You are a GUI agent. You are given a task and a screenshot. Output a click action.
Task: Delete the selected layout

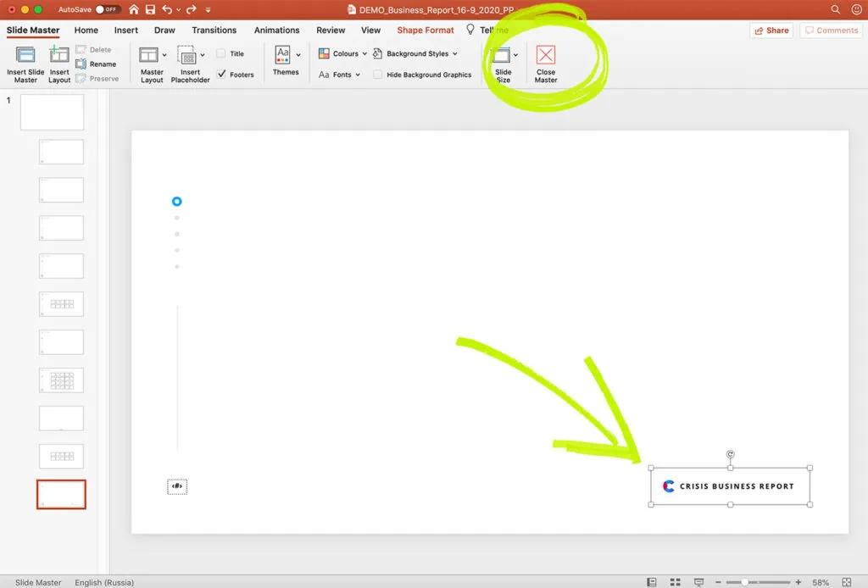click(x=93, y=50)
